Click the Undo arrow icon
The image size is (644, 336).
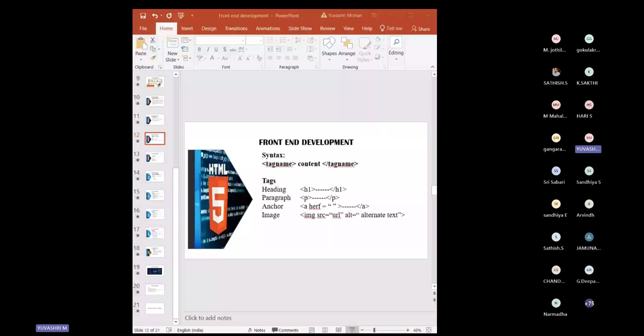[x=155, y=16]
